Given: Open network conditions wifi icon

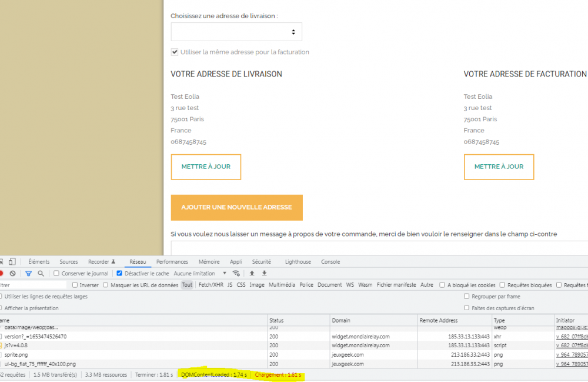Looking at the screenshot, I should click(236, 273).
